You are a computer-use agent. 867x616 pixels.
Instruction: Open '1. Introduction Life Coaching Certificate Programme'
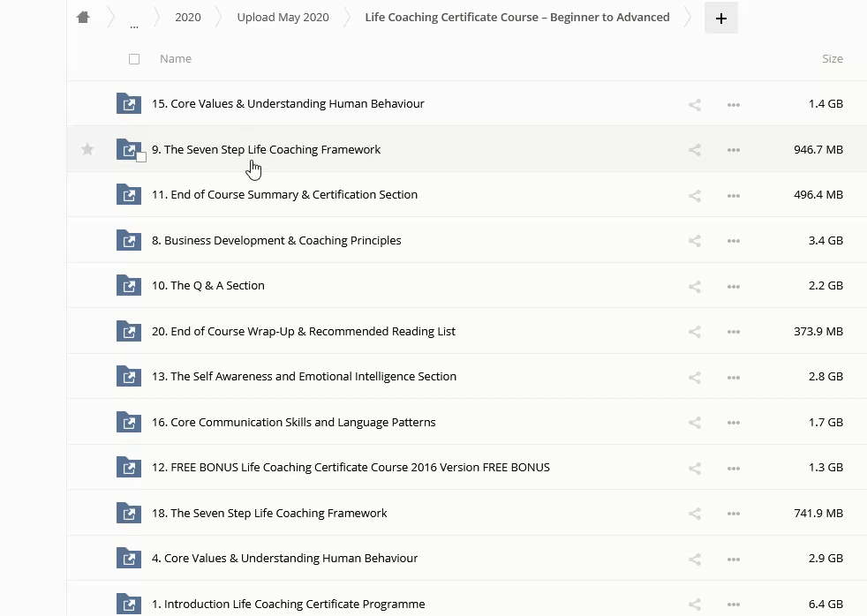(x=288, y=604)
